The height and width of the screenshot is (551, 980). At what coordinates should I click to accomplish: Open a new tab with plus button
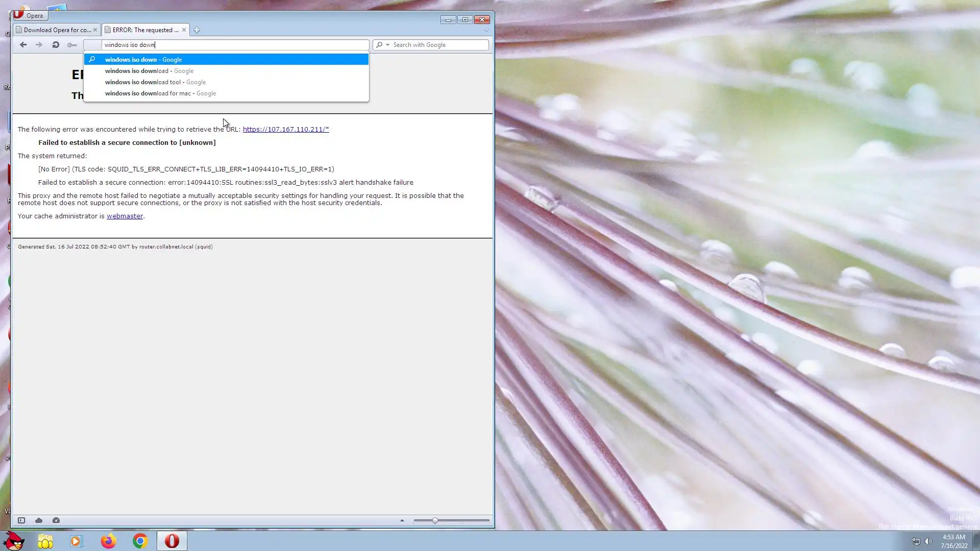pos(197,30)
